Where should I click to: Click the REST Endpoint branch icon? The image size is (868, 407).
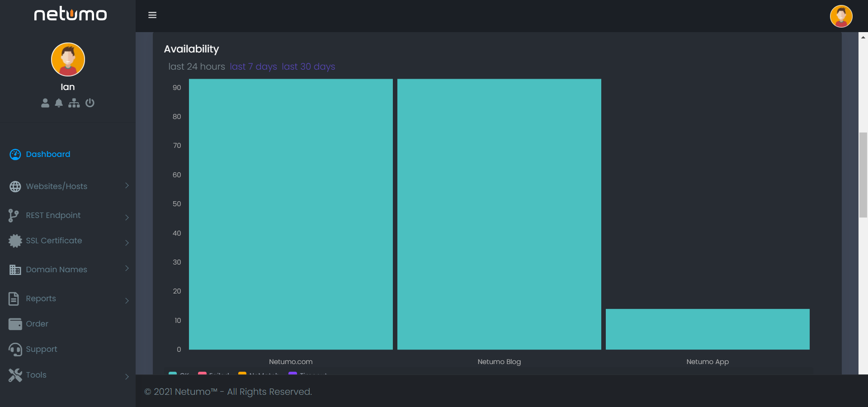14,216
